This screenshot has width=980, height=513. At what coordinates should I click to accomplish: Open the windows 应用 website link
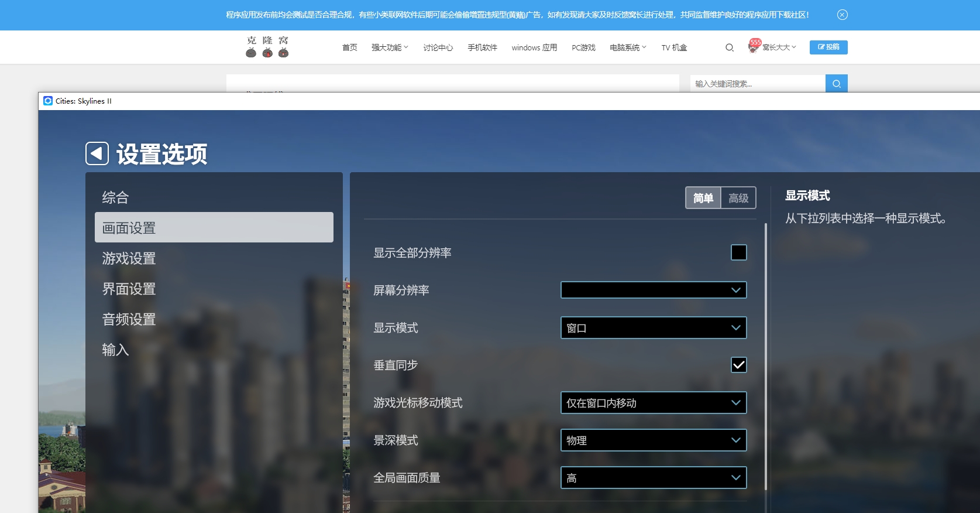(x=534, y=47)
